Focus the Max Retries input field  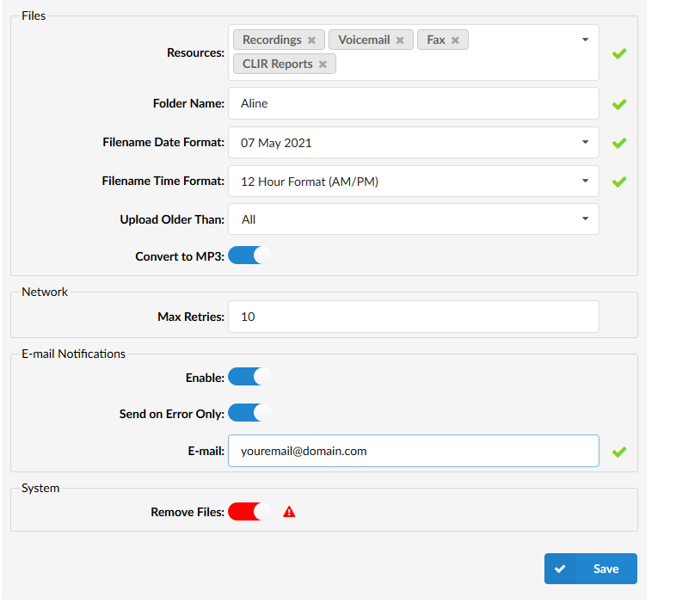[x=413, y=317]
